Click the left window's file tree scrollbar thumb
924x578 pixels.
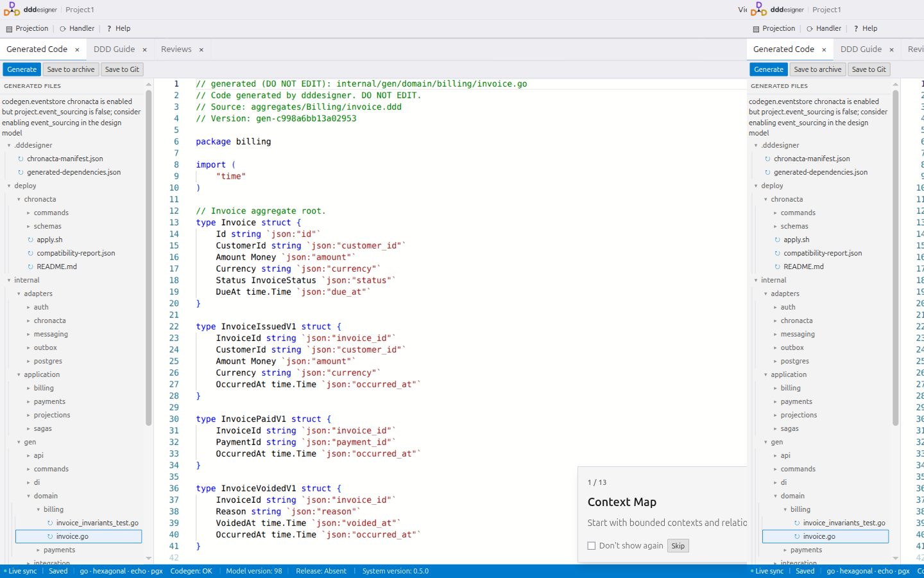149,258
